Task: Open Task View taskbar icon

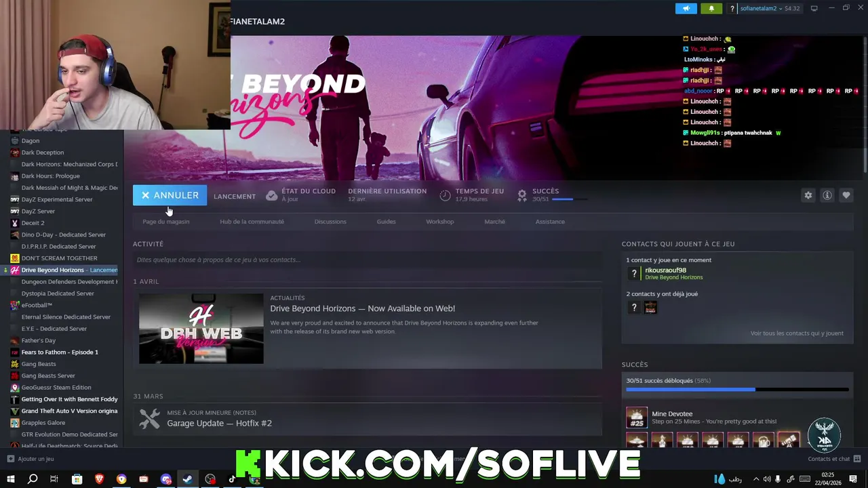Action: (x=54, y=479)
